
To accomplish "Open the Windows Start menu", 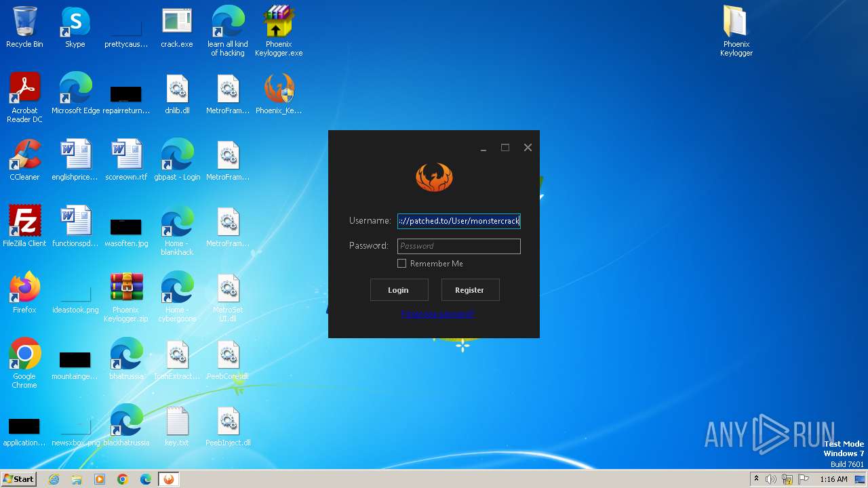I will 19,479.
